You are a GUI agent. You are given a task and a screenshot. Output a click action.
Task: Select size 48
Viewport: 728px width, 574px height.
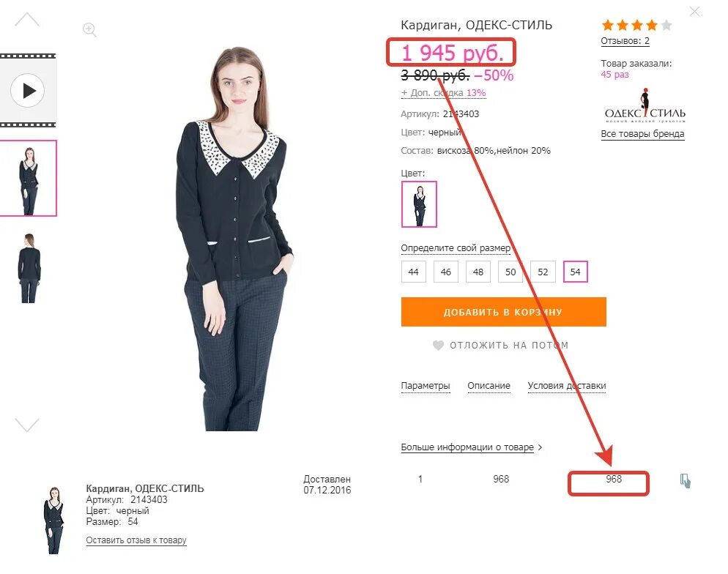coord(478,272)
